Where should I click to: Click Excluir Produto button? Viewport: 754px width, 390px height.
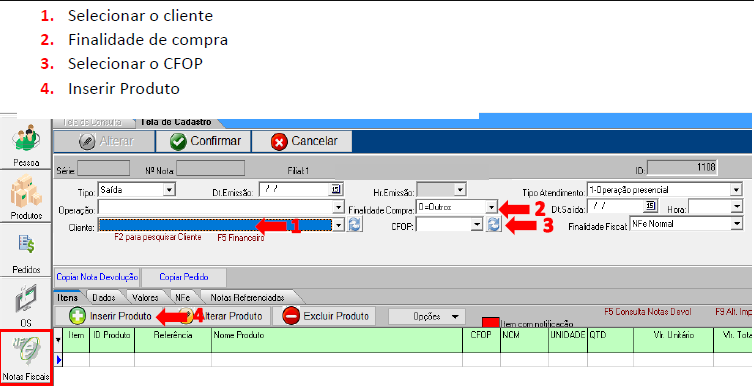325,316
